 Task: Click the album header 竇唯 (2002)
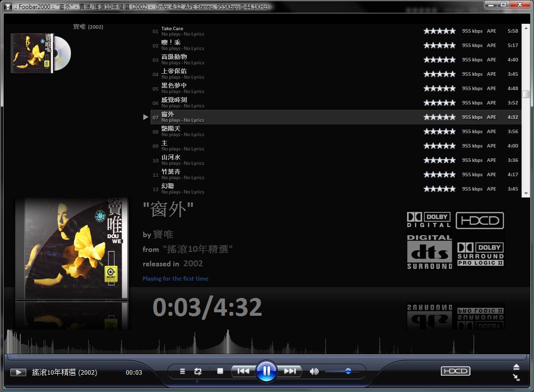pyautogui.click(x=88, y=27)
